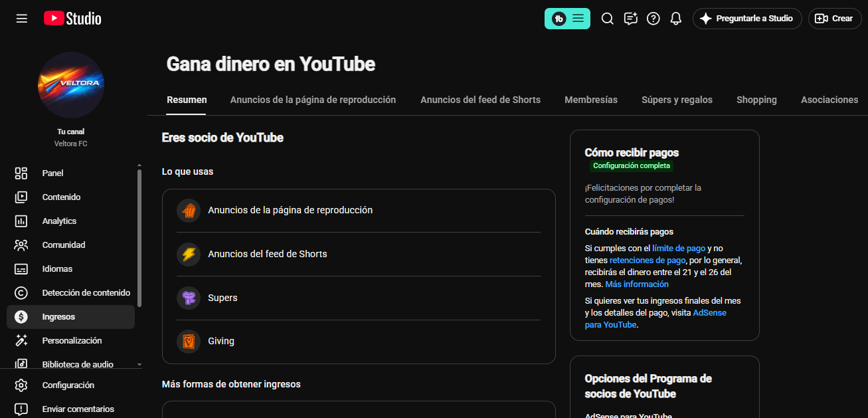
Task: Switch to the Súpers y regalos tab
Action: click(x=677, y=100)
